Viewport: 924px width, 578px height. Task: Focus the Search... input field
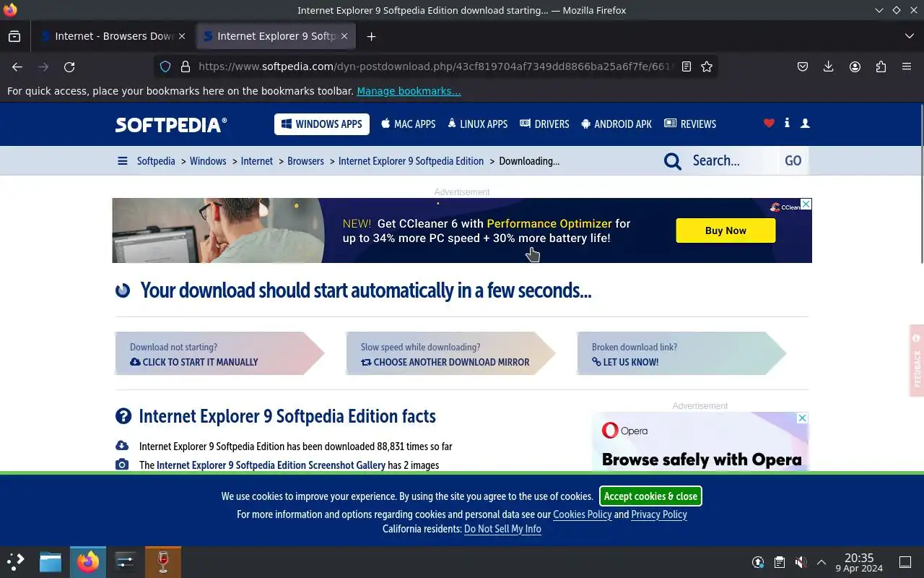[x=731, y=161]
